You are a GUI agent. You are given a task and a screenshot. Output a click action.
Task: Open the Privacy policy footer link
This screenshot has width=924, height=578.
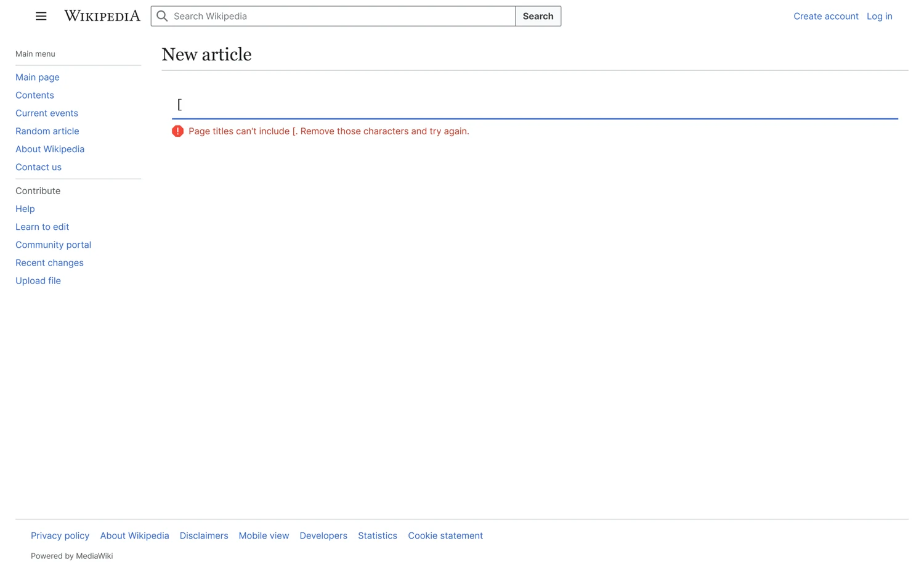click(60, 535)
